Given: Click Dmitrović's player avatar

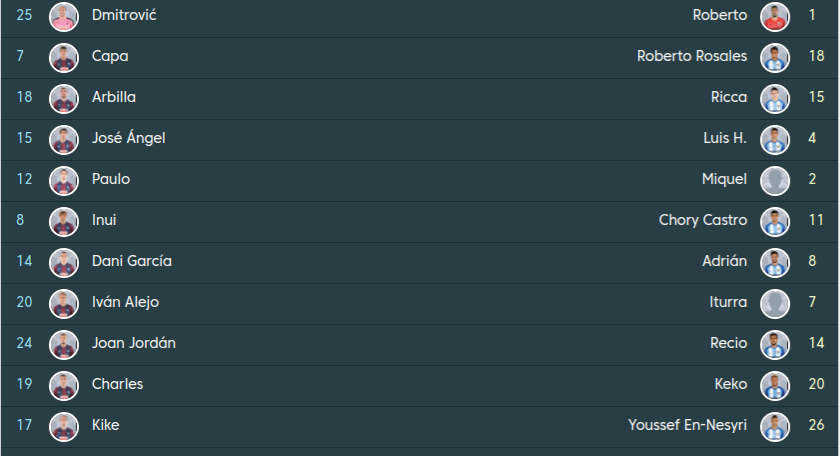Looking at the screenshot, I should pyautogui.click(x=64, y=16).
